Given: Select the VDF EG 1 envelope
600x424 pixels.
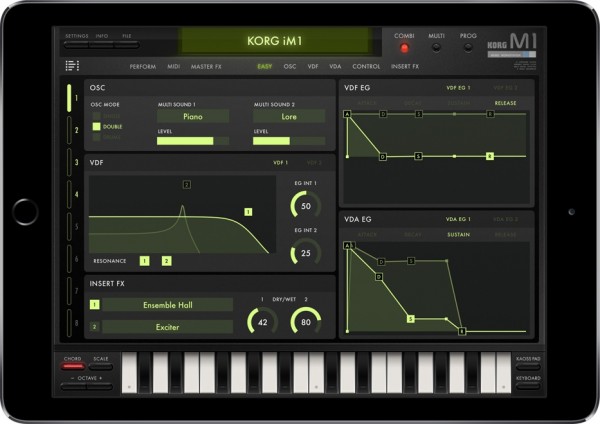Looking at the screenshot, I should [458, 89].
